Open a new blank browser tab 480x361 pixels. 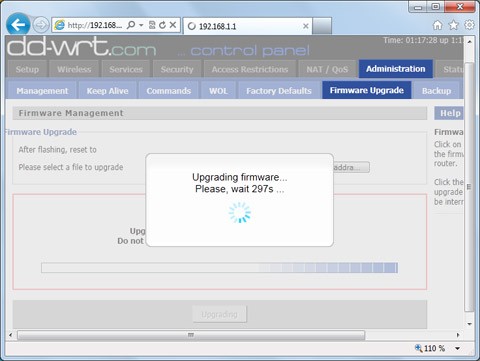coord(322,26)
